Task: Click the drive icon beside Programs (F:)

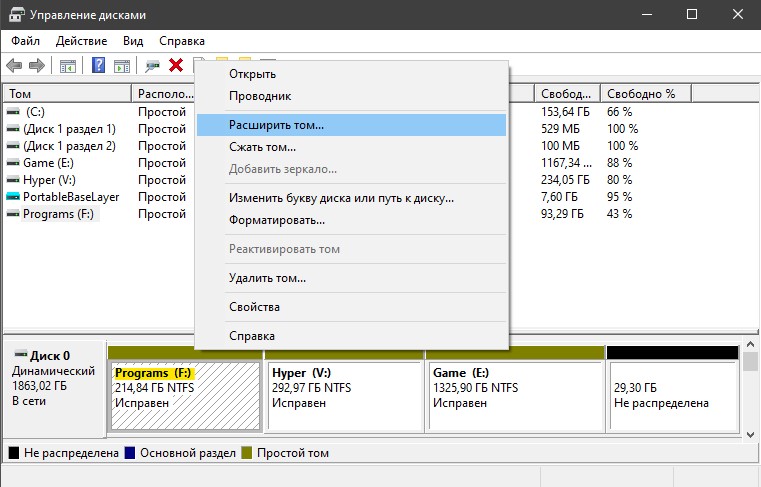Action: [x=13, y=214]
